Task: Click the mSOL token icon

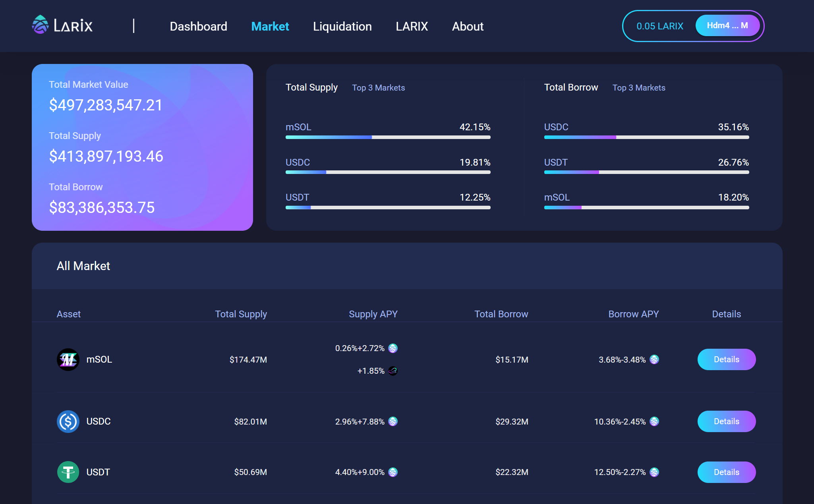Action: click(x=68, y=359)
